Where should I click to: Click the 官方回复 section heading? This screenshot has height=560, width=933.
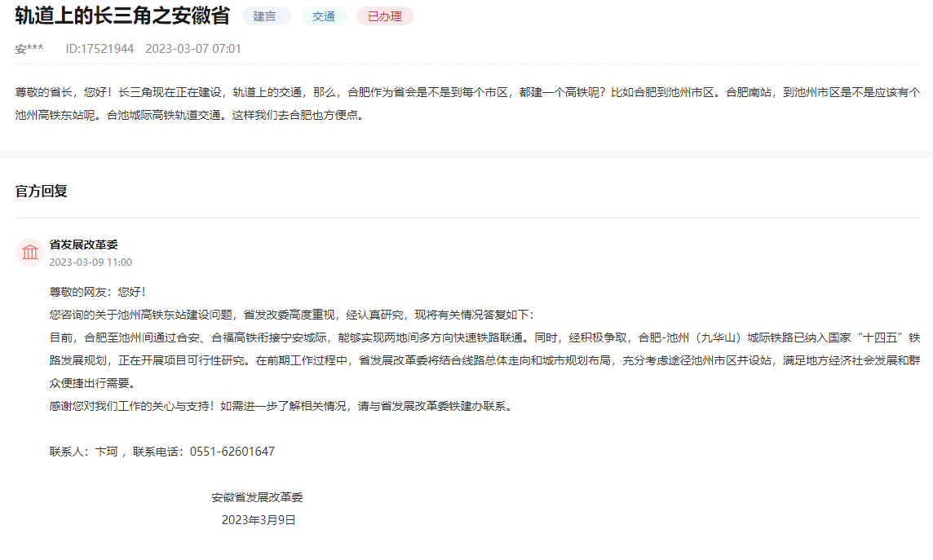coord(41,191)
